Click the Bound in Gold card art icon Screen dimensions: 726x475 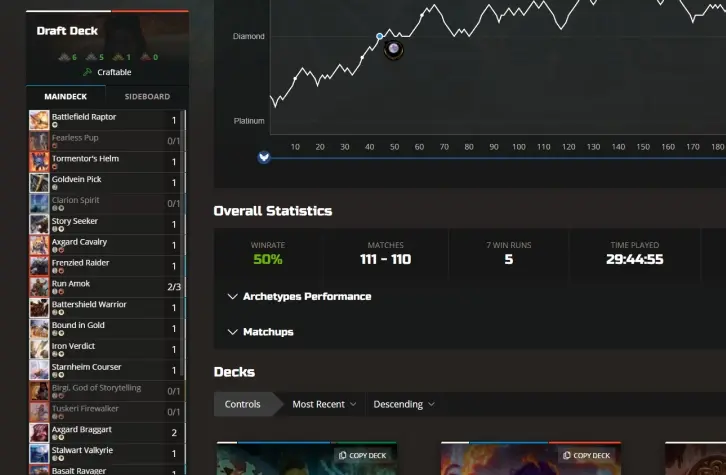[39, 328]
